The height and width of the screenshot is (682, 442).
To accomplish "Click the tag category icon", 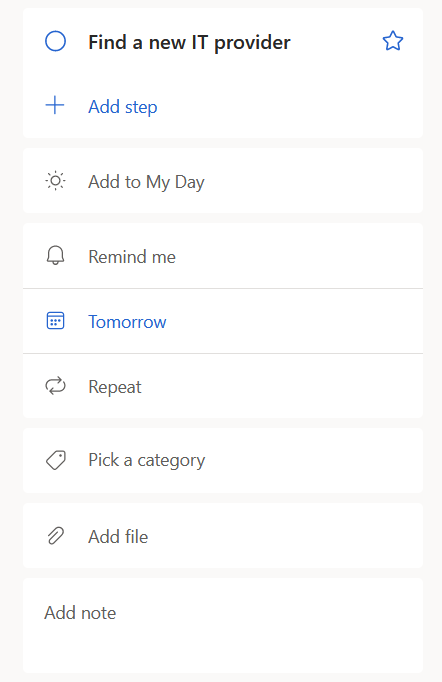I will (56, 460).
